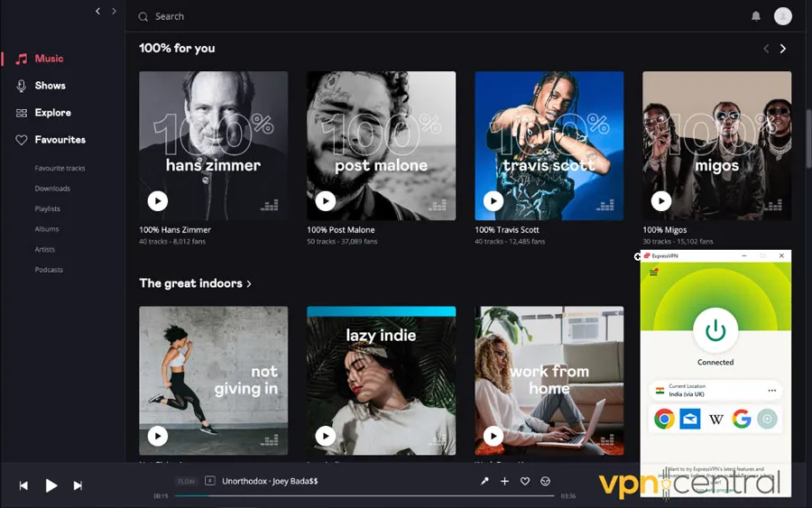Open the Hans Zimmer cover thumbnail
Image resolution: width=812 pixels, height=508 pixels.
pyautogui.click(x=213, y=145)
